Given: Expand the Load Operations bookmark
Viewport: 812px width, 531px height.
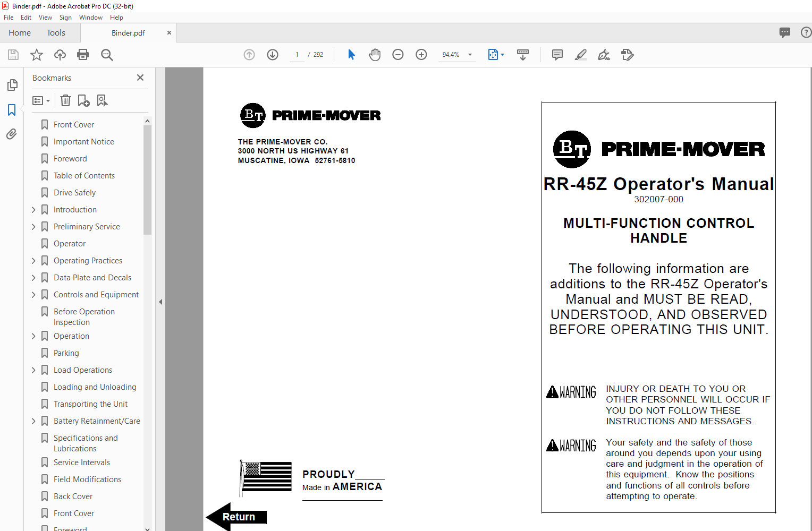Looking at the screenshot, I should coord(33,370).
